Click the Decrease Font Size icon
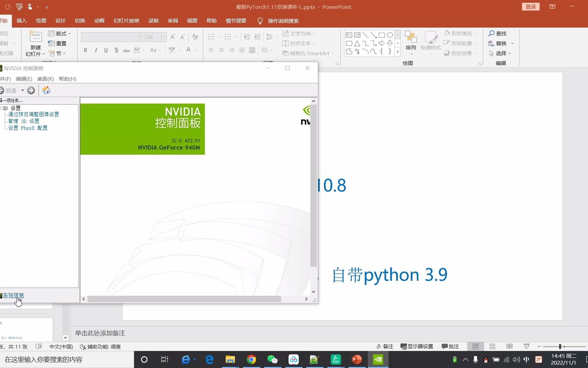This screenshot has height=368, width=588. 182,37
